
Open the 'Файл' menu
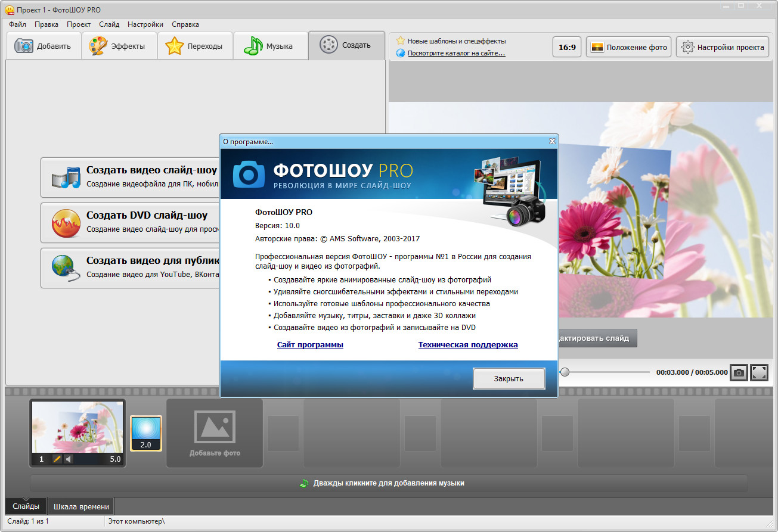coord(17,24)
